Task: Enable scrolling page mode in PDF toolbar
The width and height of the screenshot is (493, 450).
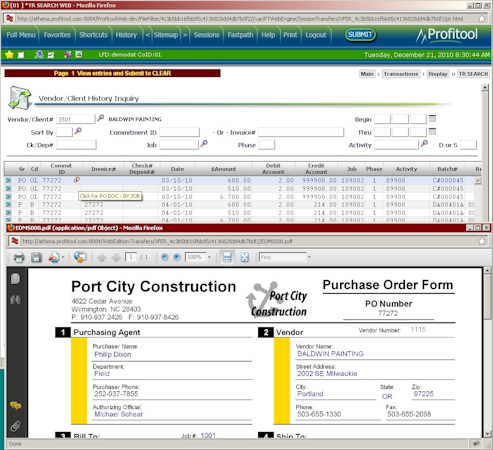Action: (227, 257)
